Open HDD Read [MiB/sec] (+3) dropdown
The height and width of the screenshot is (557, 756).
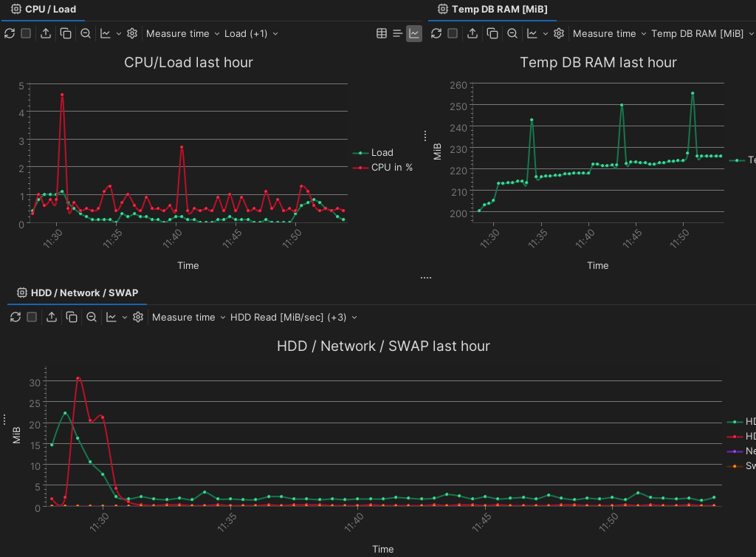[293, 317]
